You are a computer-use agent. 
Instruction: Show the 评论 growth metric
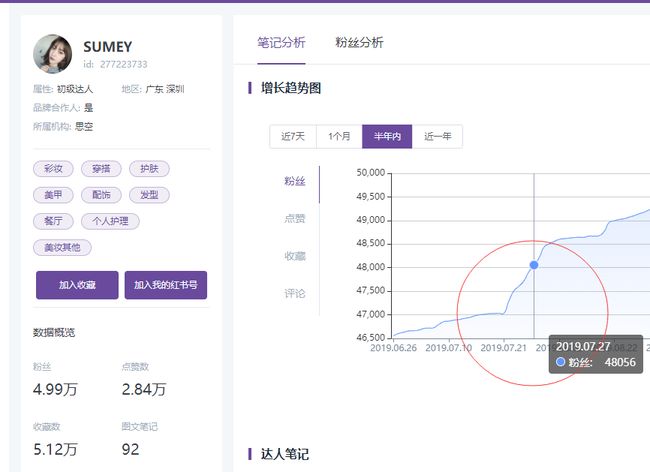295,294
